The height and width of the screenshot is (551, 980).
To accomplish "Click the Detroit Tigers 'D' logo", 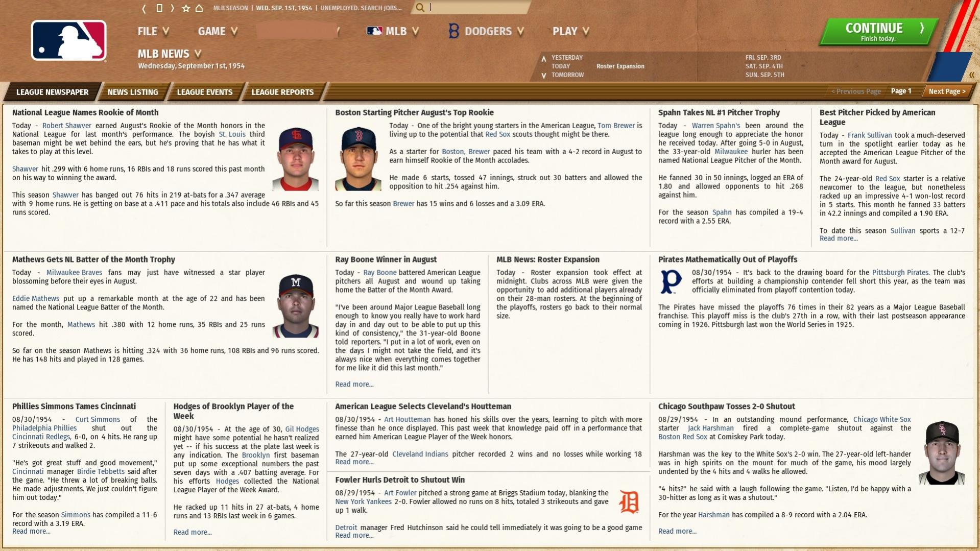I will (629, 502).
